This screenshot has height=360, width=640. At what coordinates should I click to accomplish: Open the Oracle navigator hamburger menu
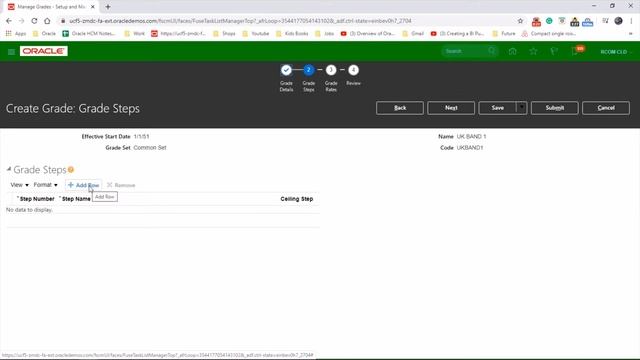coord(11,52)
